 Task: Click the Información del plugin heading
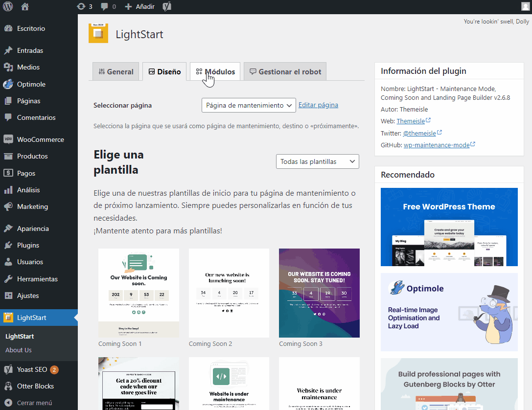[x=423, y=71]
